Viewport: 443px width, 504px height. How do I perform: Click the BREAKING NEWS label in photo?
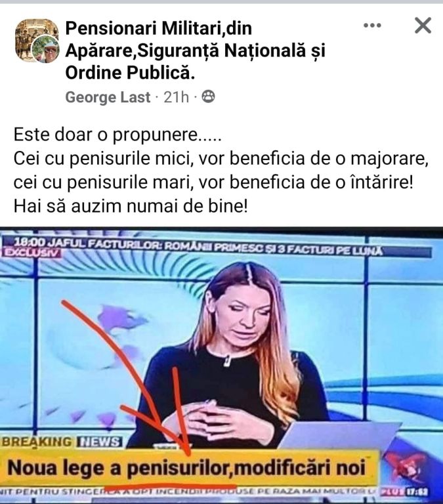62,442
